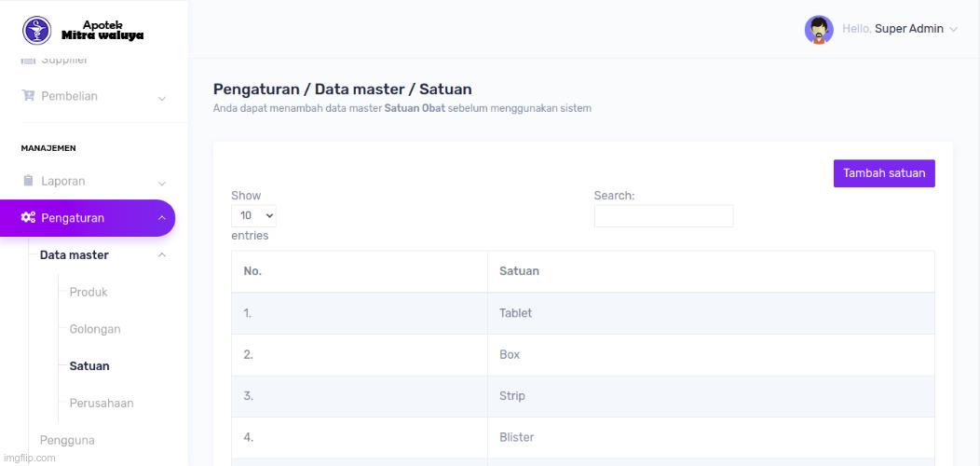The height and width of the screenshot is (466, 980).
Task: Open the Super Admin account dropdown arrow
Action: pyautogui.click(x=953, y=30)
